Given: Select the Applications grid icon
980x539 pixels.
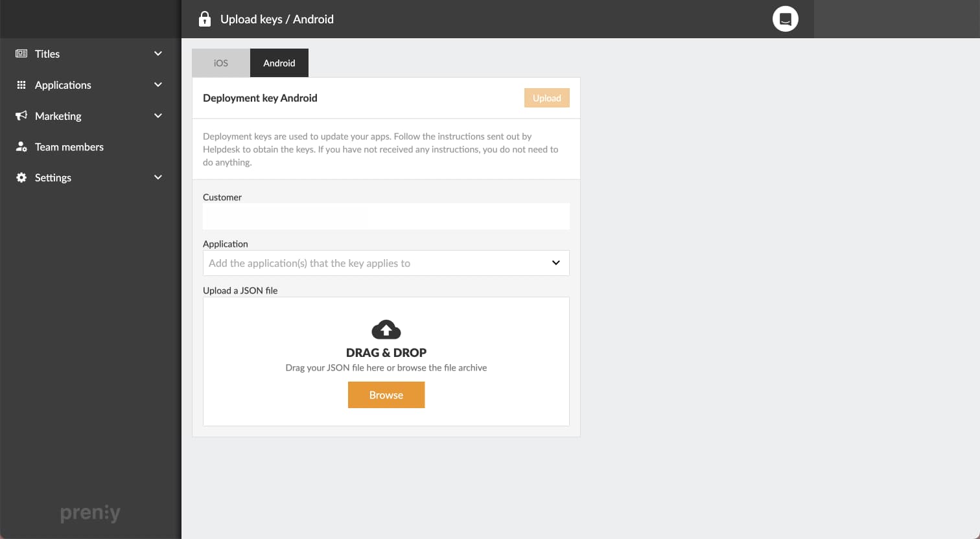Looking at the screenshot, I should [x=21, y=84].
